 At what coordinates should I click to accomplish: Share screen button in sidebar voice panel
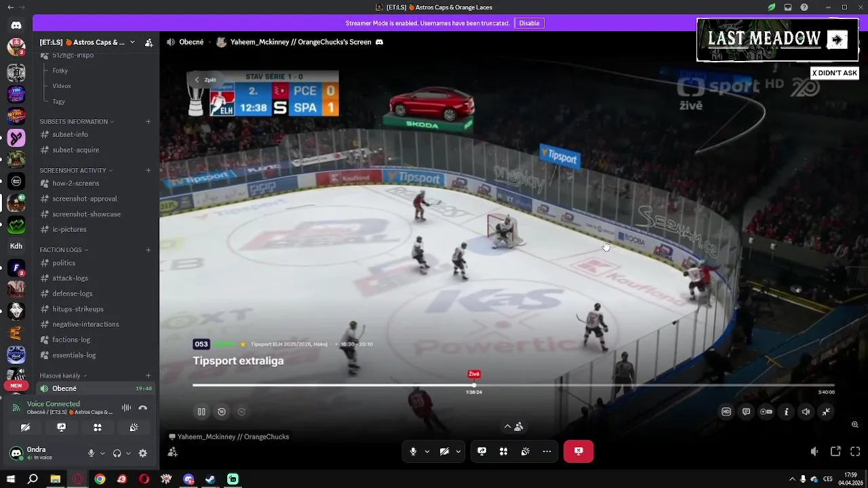61,428
